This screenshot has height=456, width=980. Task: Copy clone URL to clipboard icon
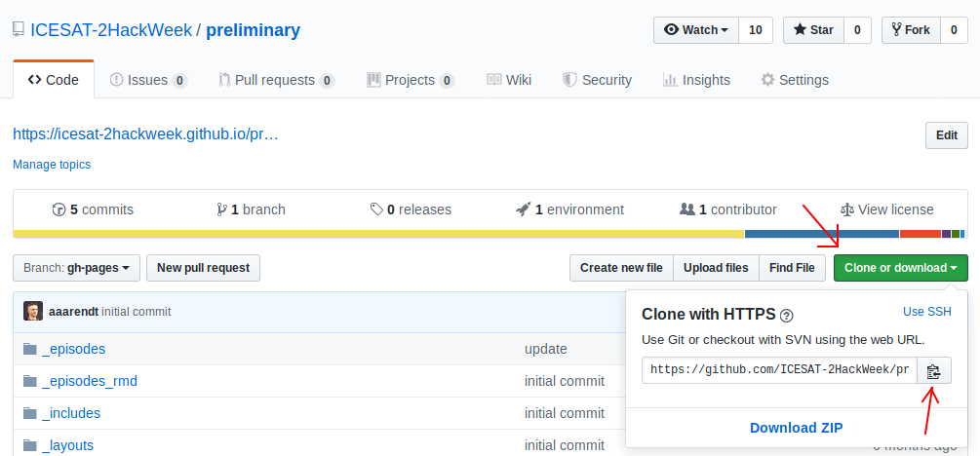point(933,370)
